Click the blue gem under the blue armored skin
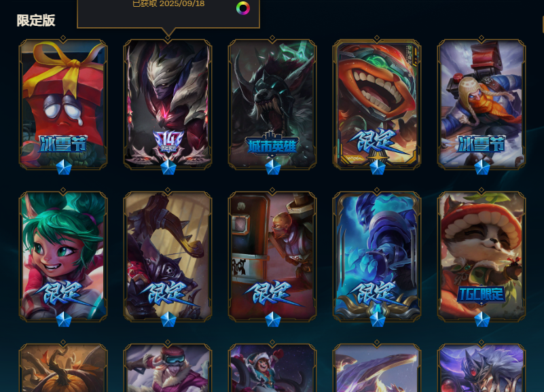Viewport: 544px width, 392px height. point(378,319)
